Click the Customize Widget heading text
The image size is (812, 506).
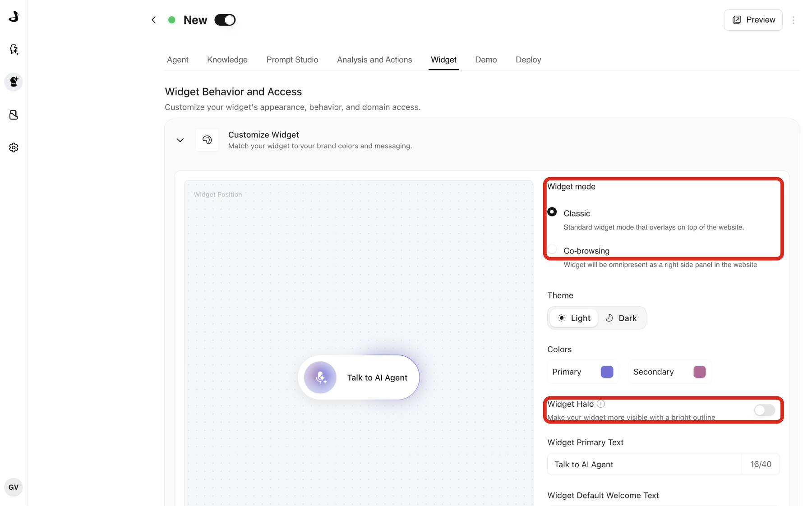263,135
